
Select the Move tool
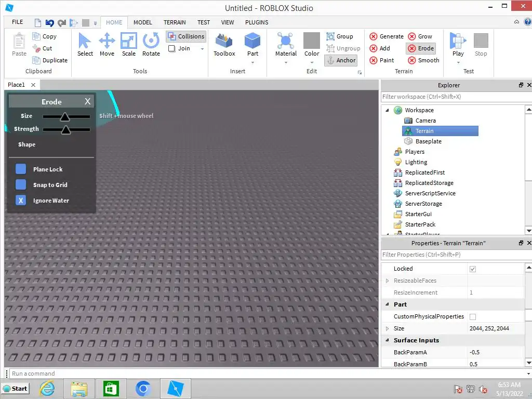(x=107, y=45)
